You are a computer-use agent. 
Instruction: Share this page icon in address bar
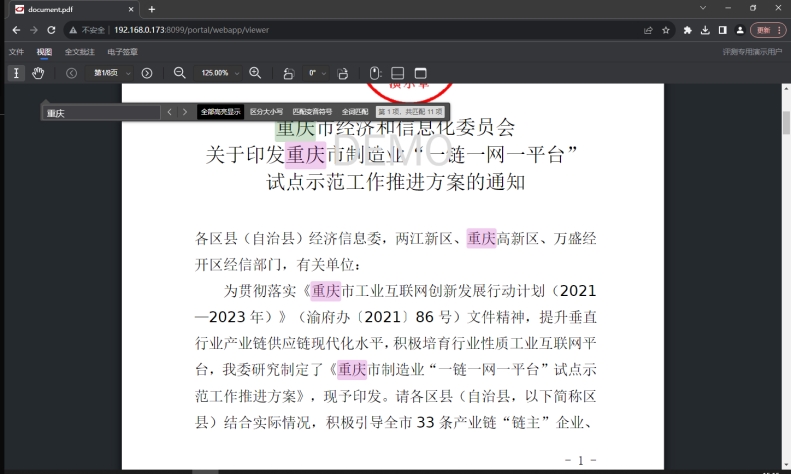click(648, 30)
